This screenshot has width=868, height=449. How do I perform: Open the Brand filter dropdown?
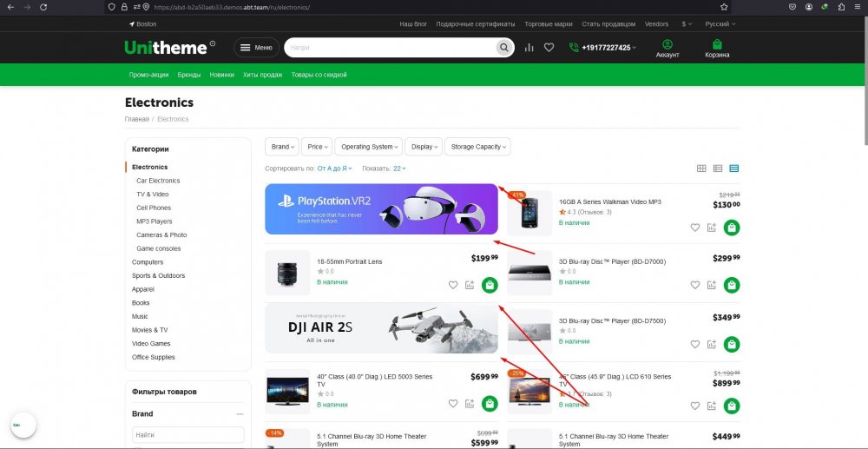click(282, 147)
